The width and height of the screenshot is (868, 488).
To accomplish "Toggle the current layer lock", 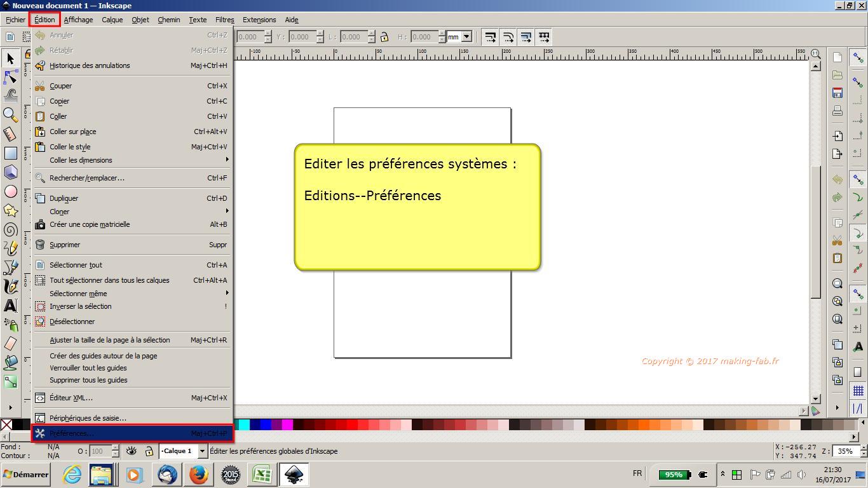I will point(149,451).
